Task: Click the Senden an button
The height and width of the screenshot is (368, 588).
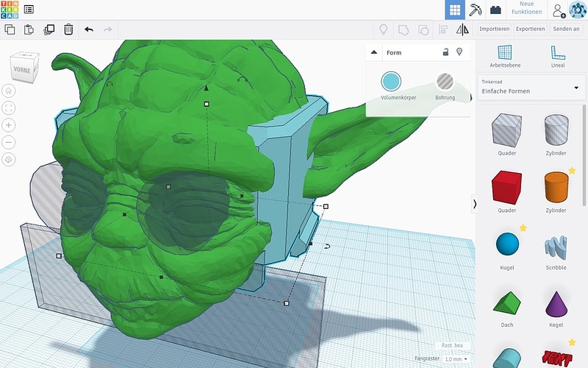Action: (x=566, y=29)
